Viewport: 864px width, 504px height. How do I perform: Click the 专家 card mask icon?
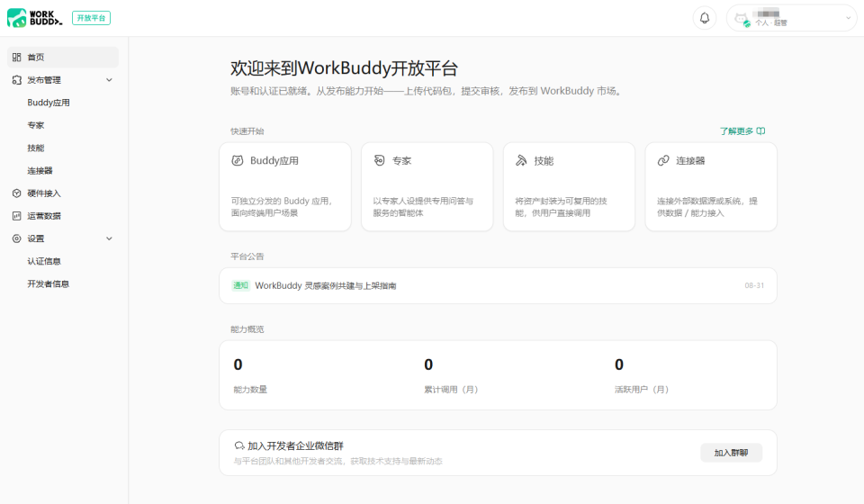click(379, 160)
